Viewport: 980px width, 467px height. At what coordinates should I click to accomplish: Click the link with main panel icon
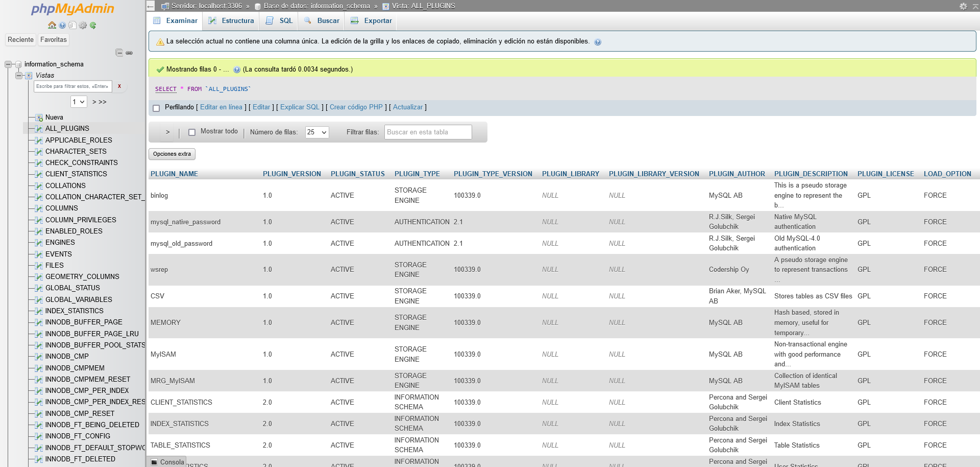pos(129,53)
